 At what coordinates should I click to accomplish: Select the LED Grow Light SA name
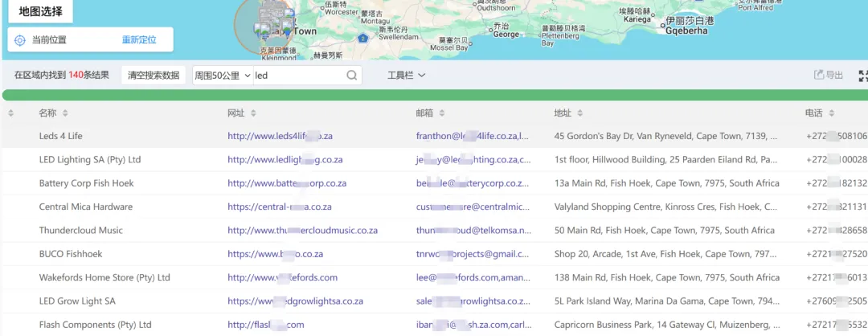tap(77, 301)
